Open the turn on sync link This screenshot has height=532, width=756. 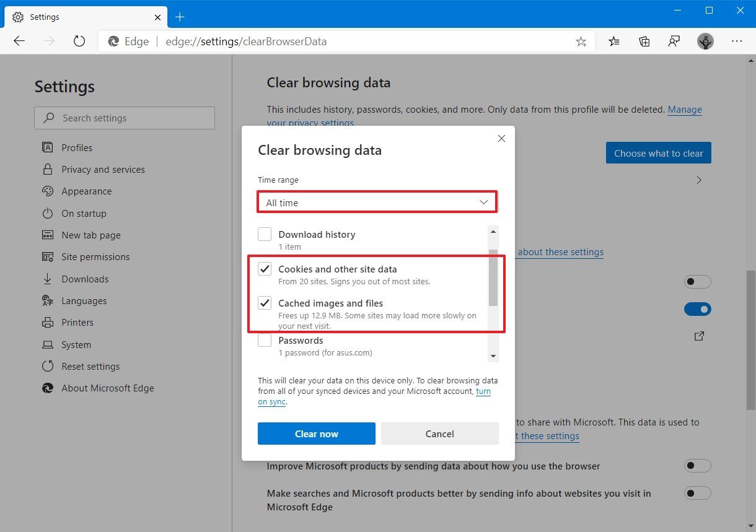click(x=483, y=391)
